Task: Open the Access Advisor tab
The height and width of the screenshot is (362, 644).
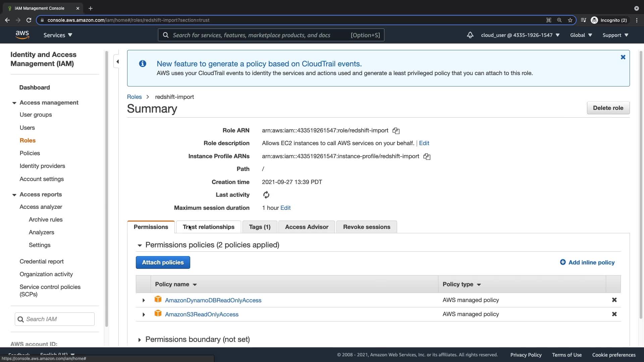Action: pos(306,227)
